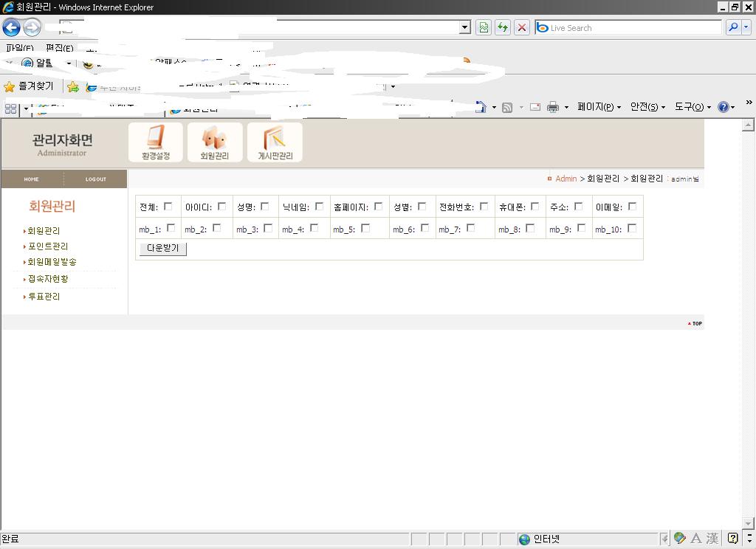This screenshot has width=756, height=549.
Task: Click the printer icon in command bar
Action: point(552,107)
